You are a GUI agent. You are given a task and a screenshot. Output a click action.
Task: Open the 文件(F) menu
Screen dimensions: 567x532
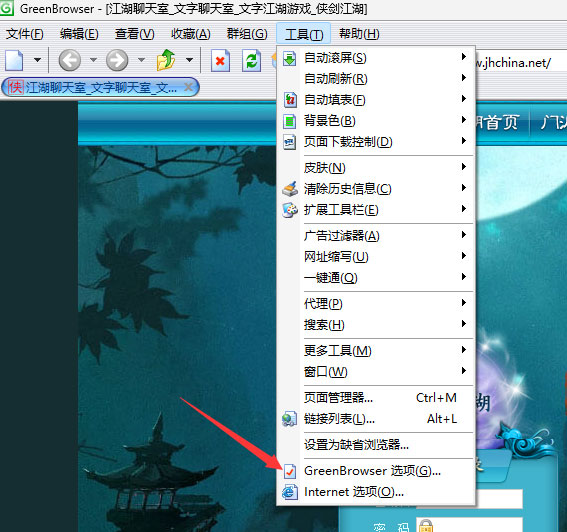tap(24, 34)
